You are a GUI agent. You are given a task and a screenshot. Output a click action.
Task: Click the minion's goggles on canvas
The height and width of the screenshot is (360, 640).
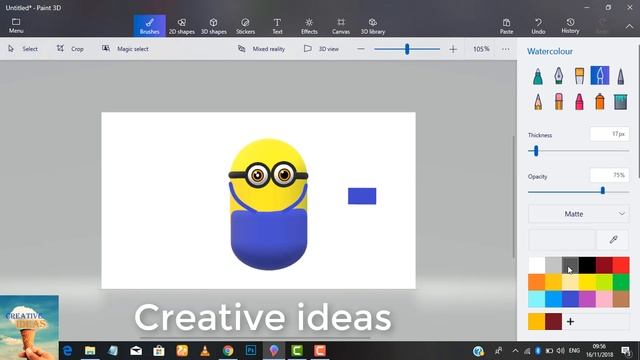coord(268,175)
